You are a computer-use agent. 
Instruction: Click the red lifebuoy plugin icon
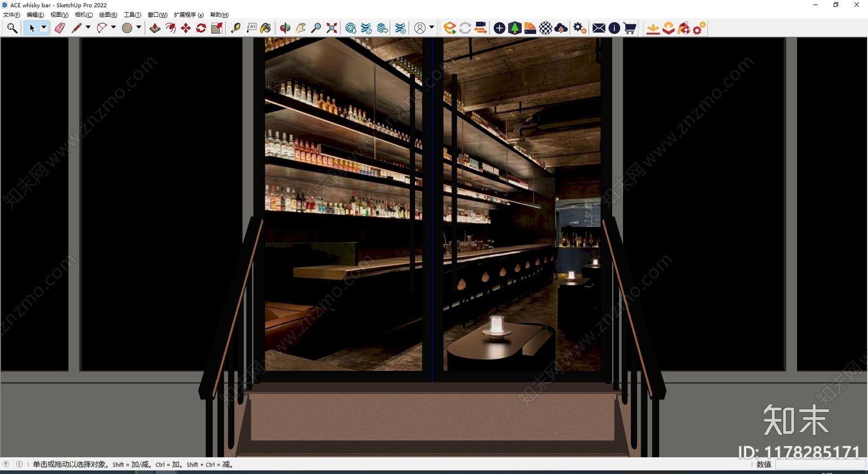(x=684, y=28)
